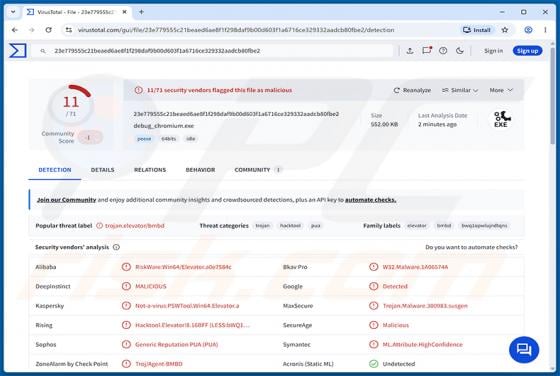This screenshot has width=560, height=376.
Task: Click the Sophos Generic Reputation PUA result
Action: 176,345
